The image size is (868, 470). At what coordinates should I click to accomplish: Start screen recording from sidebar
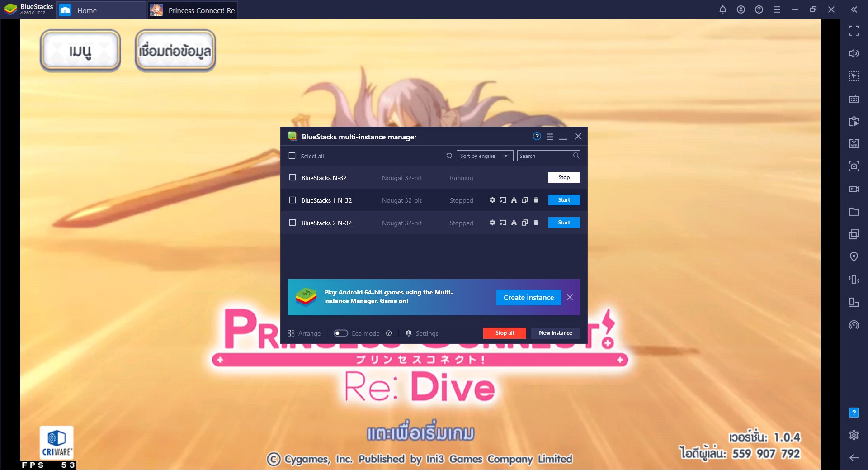coord(854,189)
